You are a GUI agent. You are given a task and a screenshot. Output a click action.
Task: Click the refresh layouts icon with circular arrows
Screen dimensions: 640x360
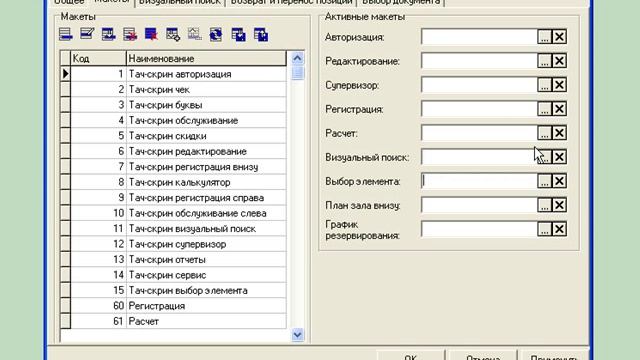point(216,34)
